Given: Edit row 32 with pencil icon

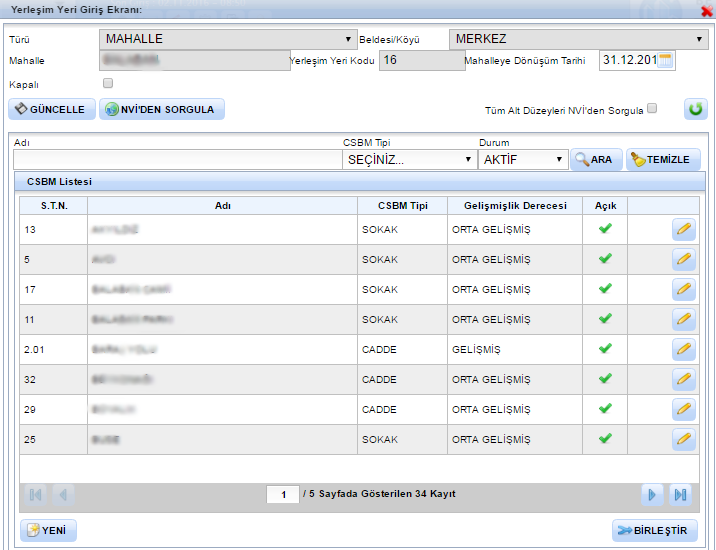Looking at the screenshot, I should click(x=684, y=380).
